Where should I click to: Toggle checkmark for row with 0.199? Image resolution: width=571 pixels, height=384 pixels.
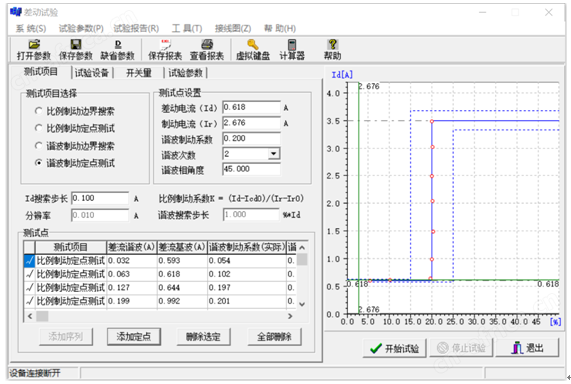[x=29, y=301]
